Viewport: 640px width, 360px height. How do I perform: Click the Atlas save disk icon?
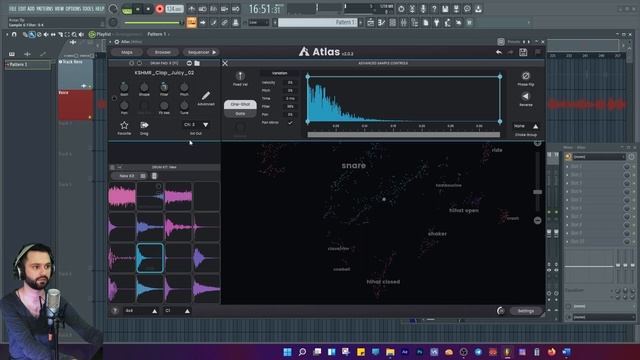523,52
